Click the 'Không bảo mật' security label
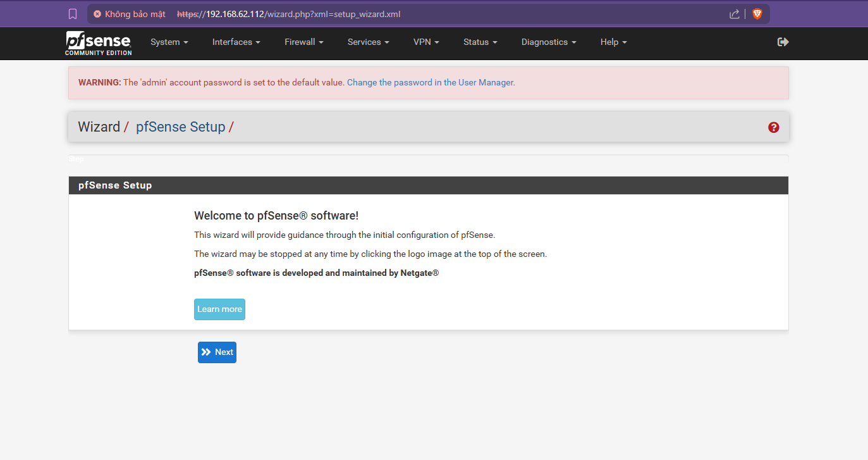The height and width of the screenshot is (460, 868). tap(135, 14)
